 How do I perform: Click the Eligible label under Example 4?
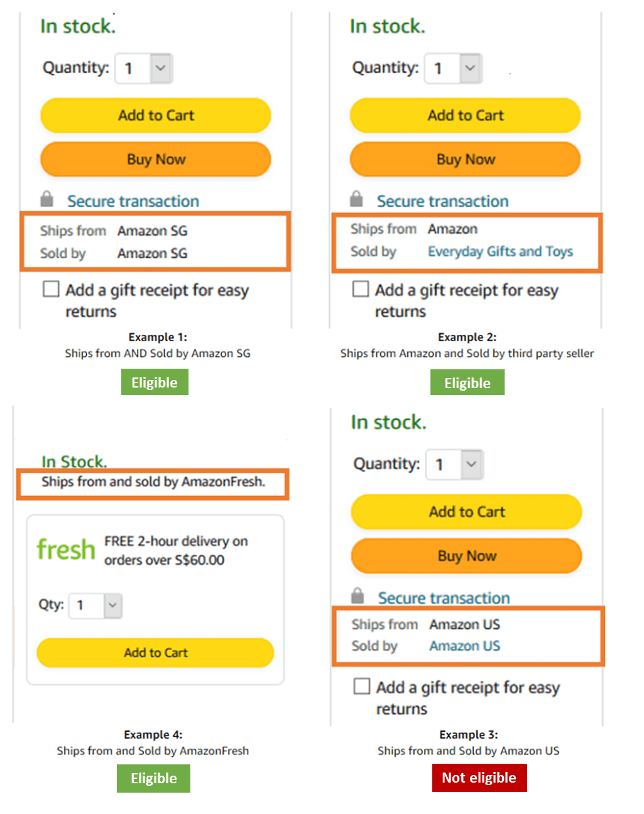(x=153, y=778)
